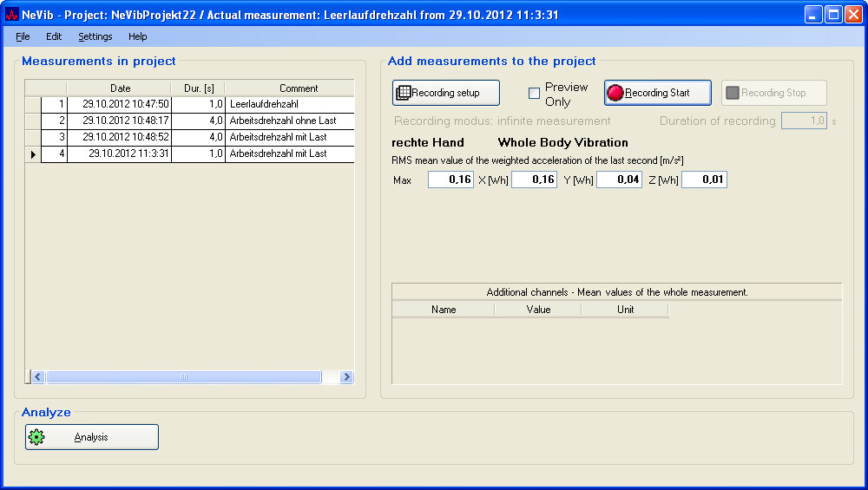
Task: Click the green gear Analysis icon
Action: (x=36, y=437)
